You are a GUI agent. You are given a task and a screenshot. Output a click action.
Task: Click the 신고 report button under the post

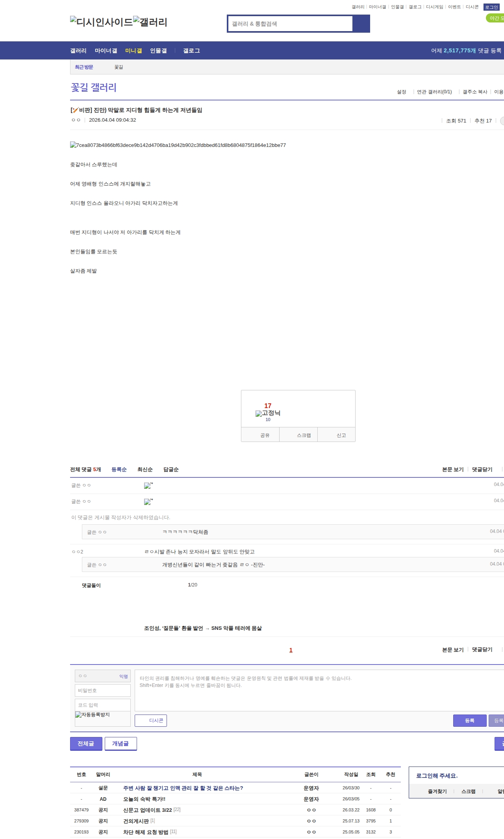(341, 435)
